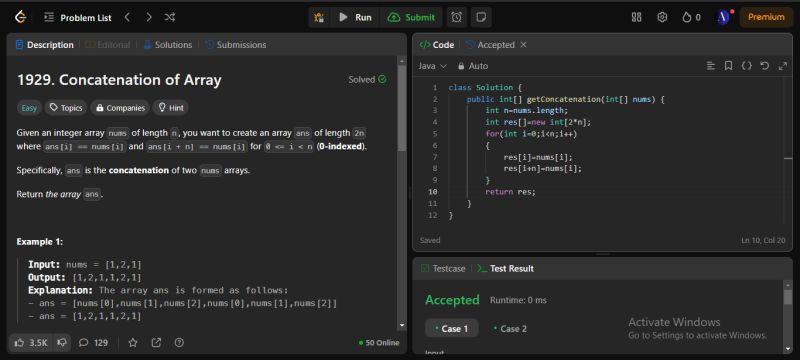This screenshot has width=800, height=360.
Task: Pick a random problem with shuffle icon
Action: pyautogui.click(x=170, y=17)
